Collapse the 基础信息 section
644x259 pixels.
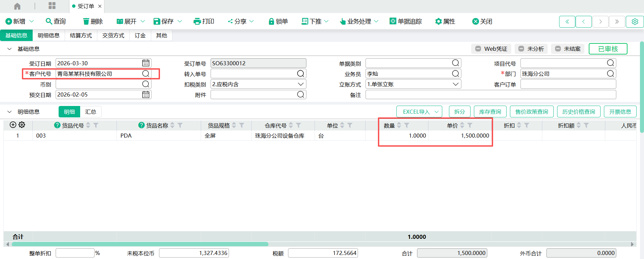click(x=9, y=49)
